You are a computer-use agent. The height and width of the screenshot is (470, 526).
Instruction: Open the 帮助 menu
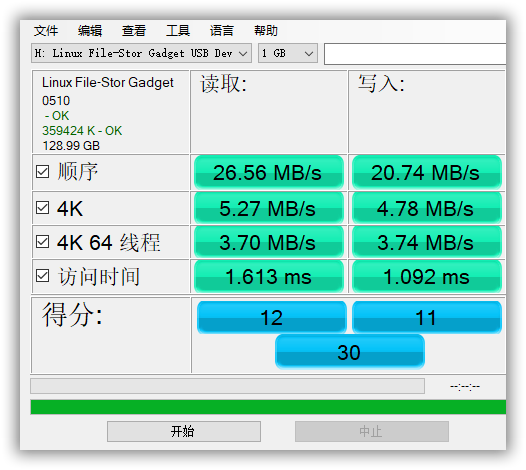click(x=266, y=31)
